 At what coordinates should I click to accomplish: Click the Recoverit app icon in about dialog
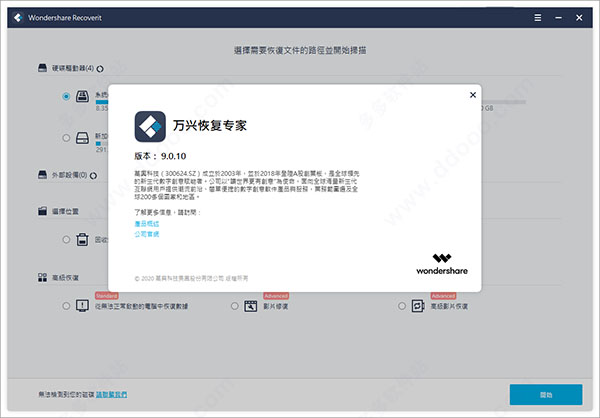click(x=150, y=126)
